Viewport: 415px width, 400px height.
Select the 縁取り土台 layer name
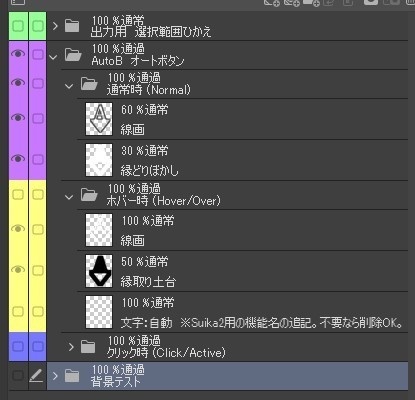[x=148, y=282]
